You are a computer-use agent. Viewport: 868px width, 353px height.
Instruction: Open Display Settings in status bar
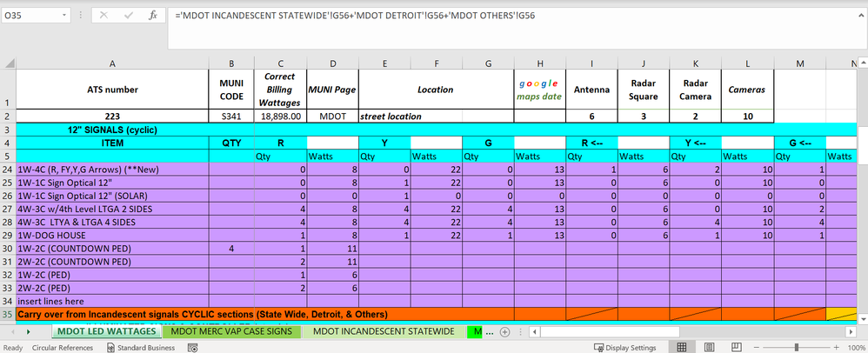625,348
